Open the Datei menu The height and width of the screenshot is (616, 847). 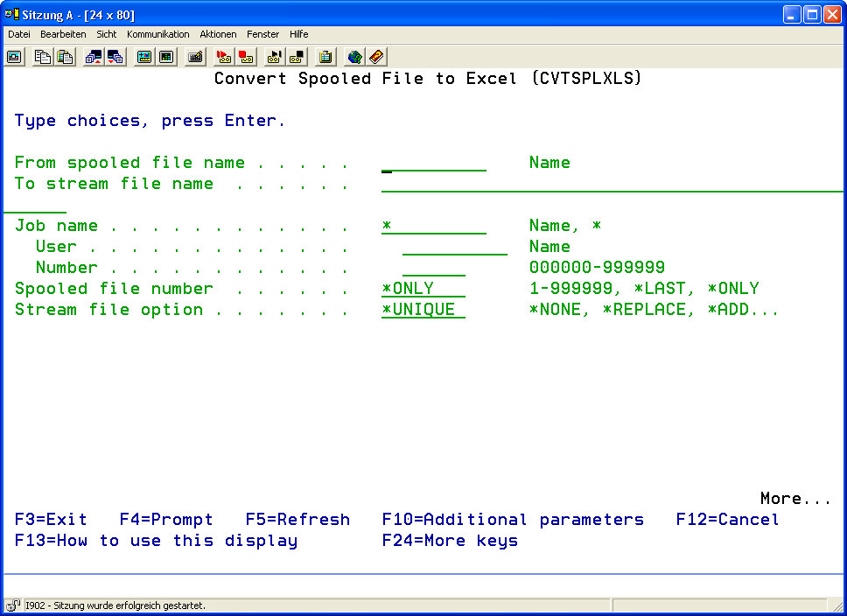point(19,34)
